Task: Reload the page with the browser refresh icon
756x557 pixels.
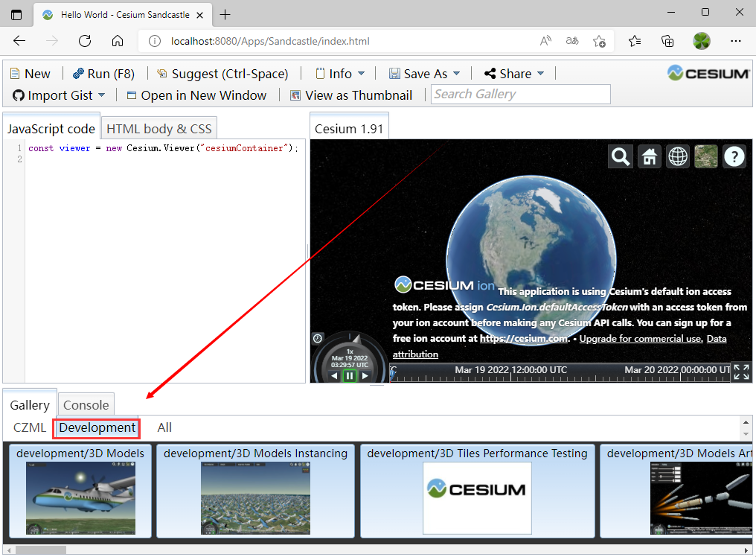Action: point(84,41)
